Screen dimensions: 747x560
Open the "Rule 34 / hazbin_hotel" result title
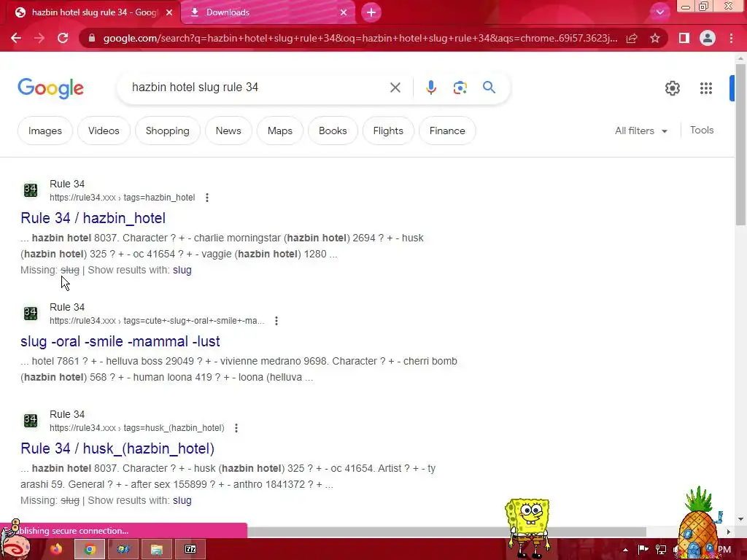[x=93, y=218]
